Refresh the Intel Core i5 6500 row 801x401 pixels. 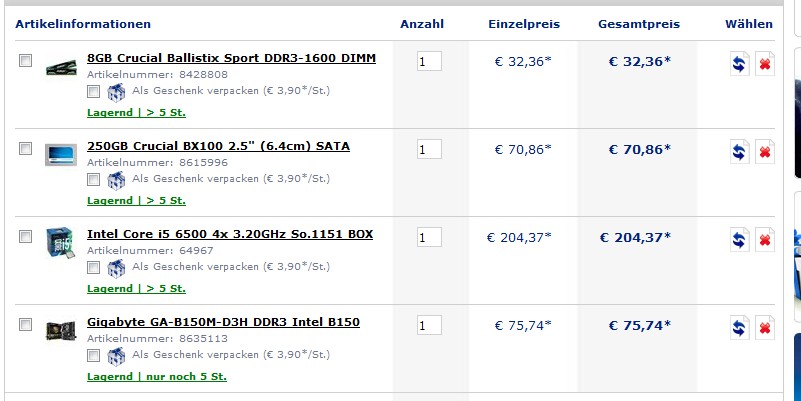click(x=739, y=239)
